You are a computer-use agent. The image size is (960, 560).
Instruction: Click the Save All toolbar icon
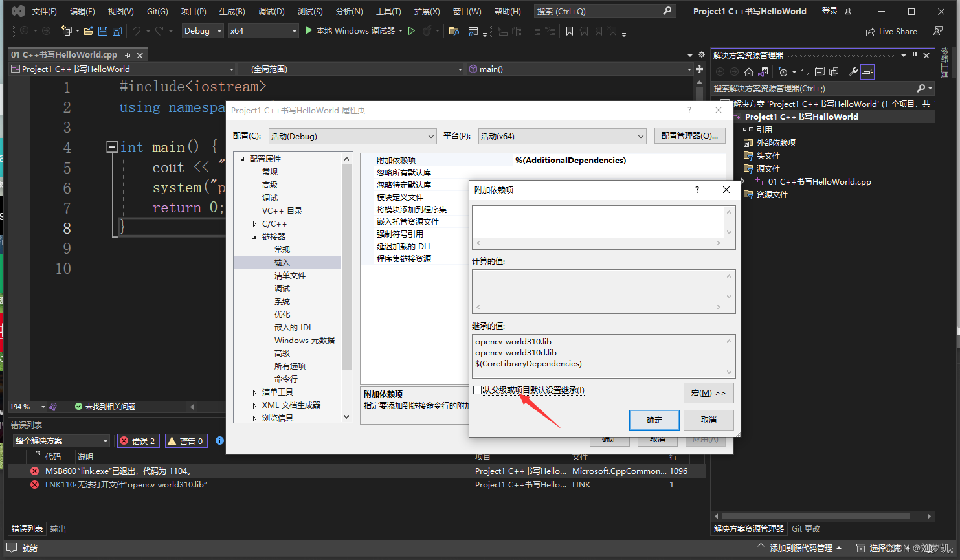point(117,31)
